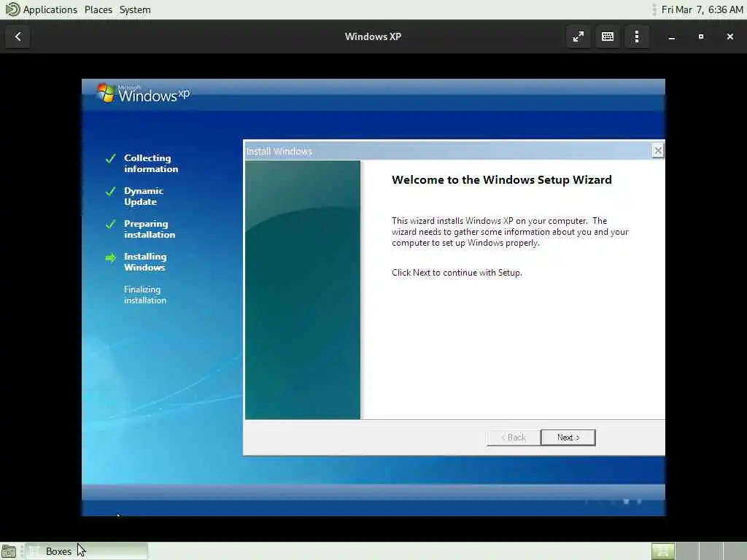Open keyboard shortcuts sender button
This screenshot has height=560, width=747.
[x=608, y=36]
